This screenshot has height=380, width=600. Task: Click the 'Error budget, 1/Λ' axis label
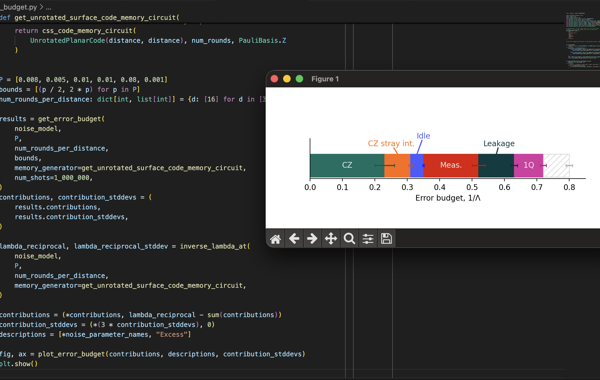[448, 198]
